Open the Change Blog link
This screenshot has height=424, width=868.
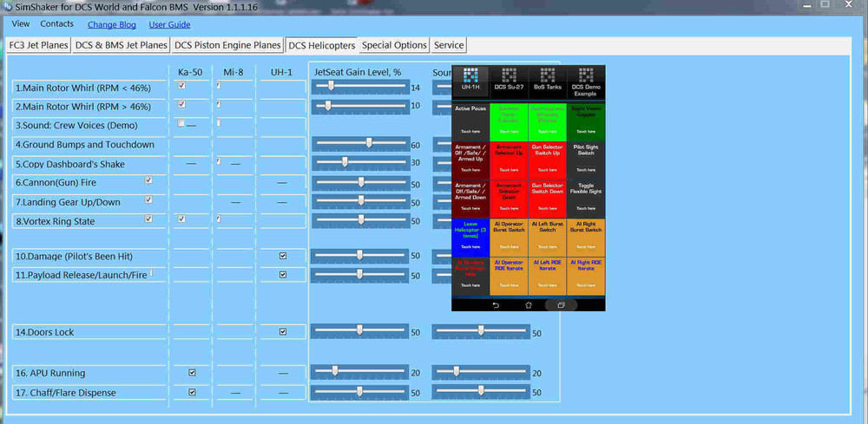point(112,25)
